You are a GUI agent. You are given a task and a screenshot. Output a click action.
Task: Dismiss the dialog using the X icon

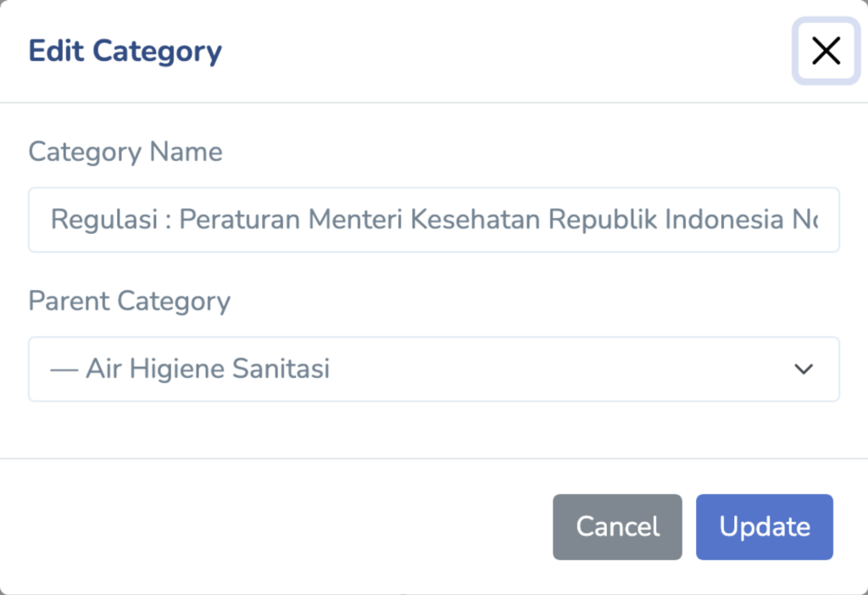pyautogui.click(x=826, y=52)
